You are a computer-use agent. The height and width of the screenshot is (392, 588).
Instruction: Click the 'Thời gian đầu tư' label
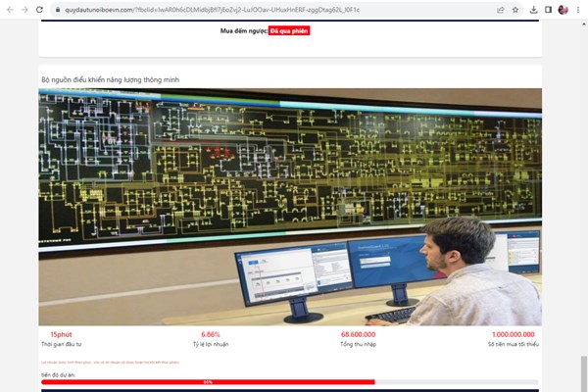click(x=61, y=344)
